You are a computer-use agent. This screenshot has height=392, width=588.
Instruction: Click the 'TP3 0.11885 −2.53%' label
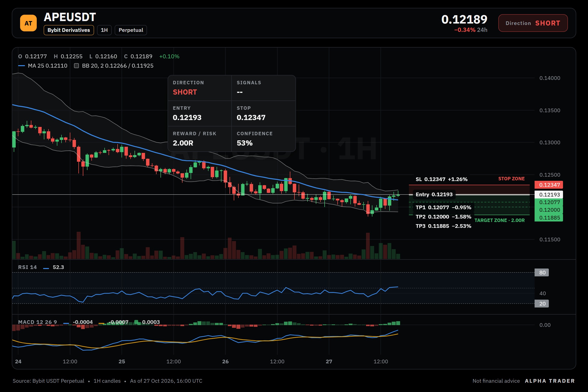[443, 226]
